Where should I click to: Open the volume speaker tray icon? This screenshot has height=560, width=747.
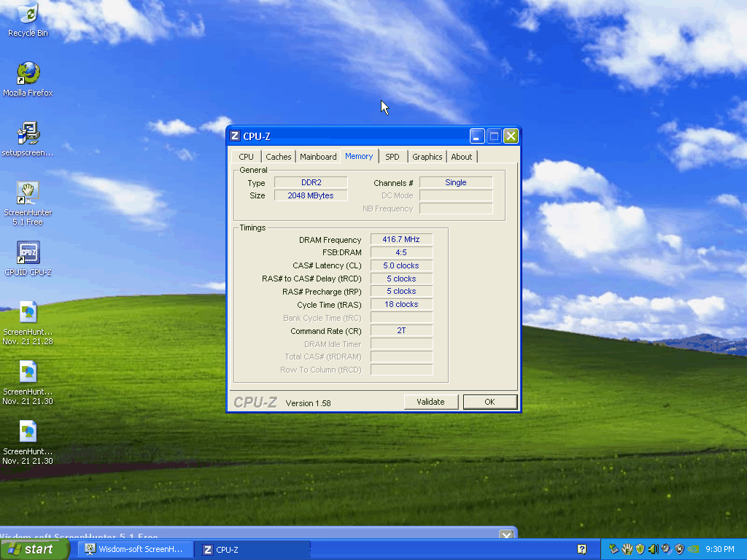click(653, 549)
